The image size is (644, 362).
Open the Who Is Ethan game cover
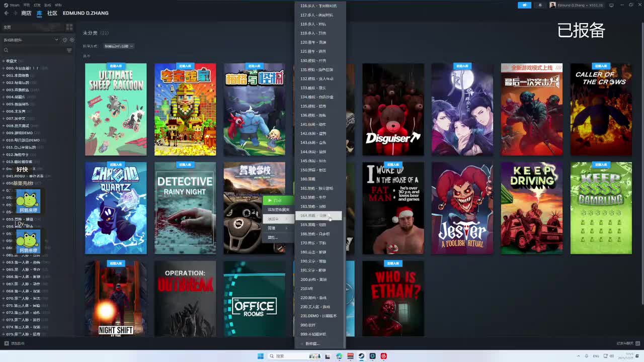[x=393, y=299]
